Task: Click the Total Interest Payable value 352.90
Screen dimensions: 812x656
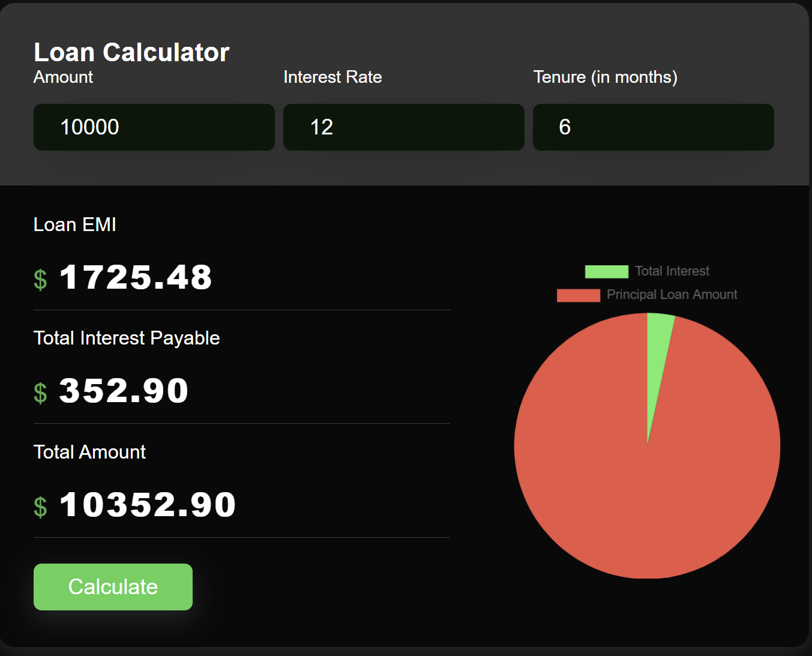Action: click(x=124, y=391)
